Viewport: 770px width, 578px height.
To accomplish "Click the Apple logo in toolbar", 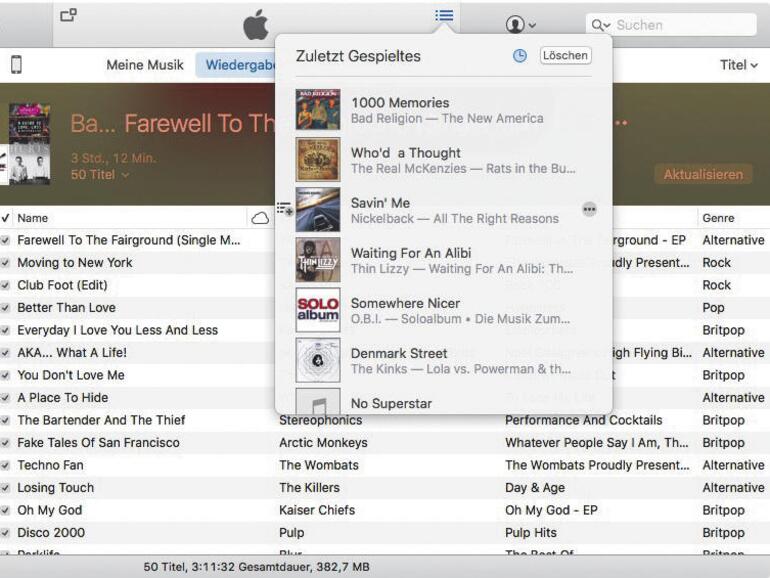I will (256, 24).
